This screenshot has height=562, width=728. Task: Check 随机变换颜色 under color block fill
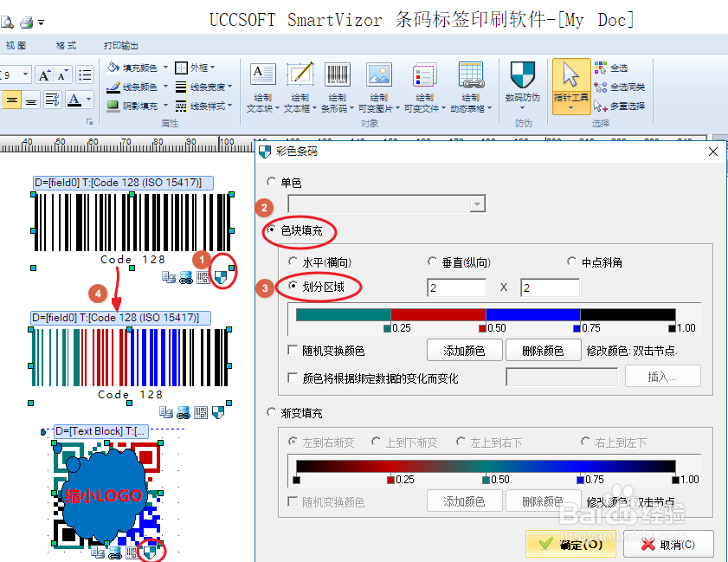[x=293, y=350]
